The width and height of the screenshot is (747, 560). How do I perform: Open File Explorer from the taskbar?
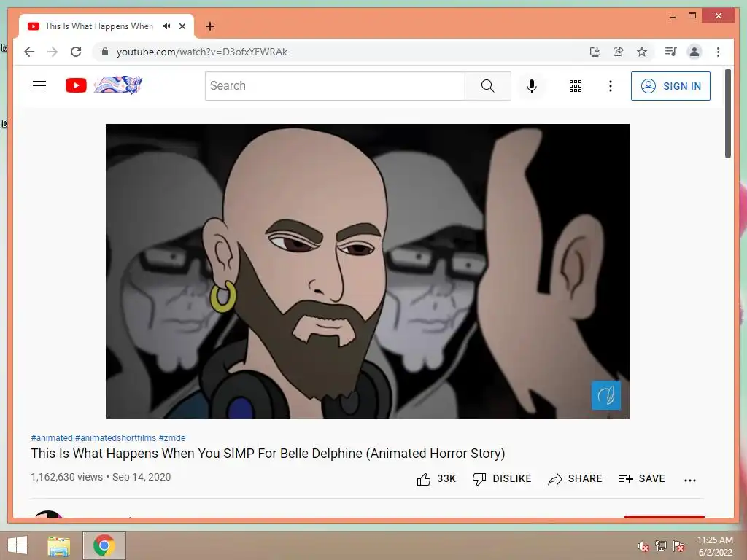point(58,545)
